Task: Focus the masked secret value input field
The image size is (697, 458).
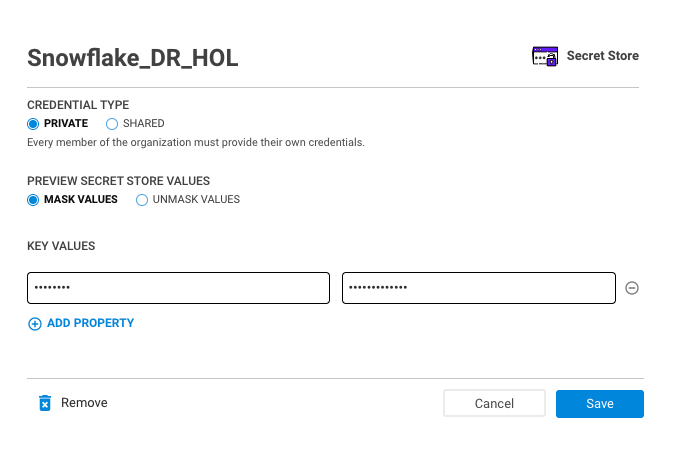Action: click(479, 288)
